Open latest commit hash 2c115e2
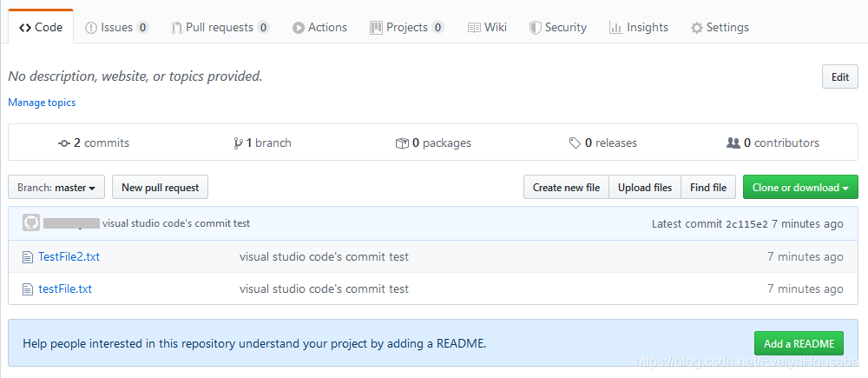The image size is (868, 378). pyautogui.click(x=746, y=223)
